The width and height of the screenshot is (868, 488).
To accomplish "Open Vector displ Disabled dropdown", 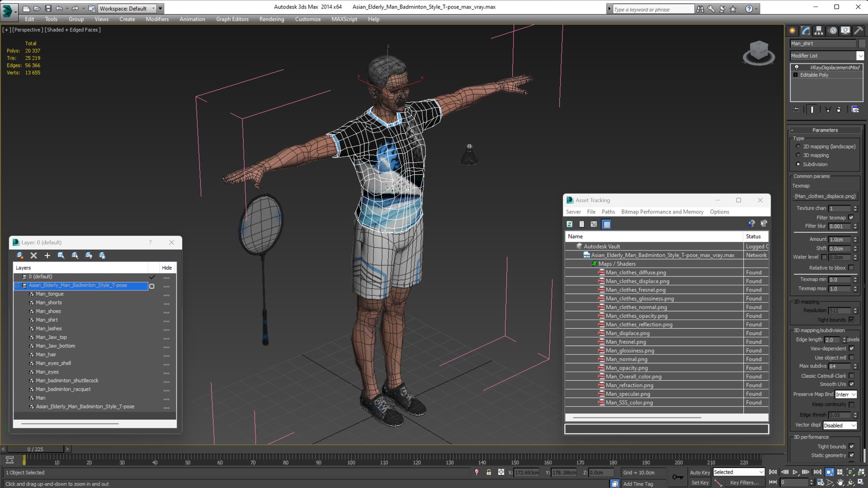I will click(x=840, y=425).
